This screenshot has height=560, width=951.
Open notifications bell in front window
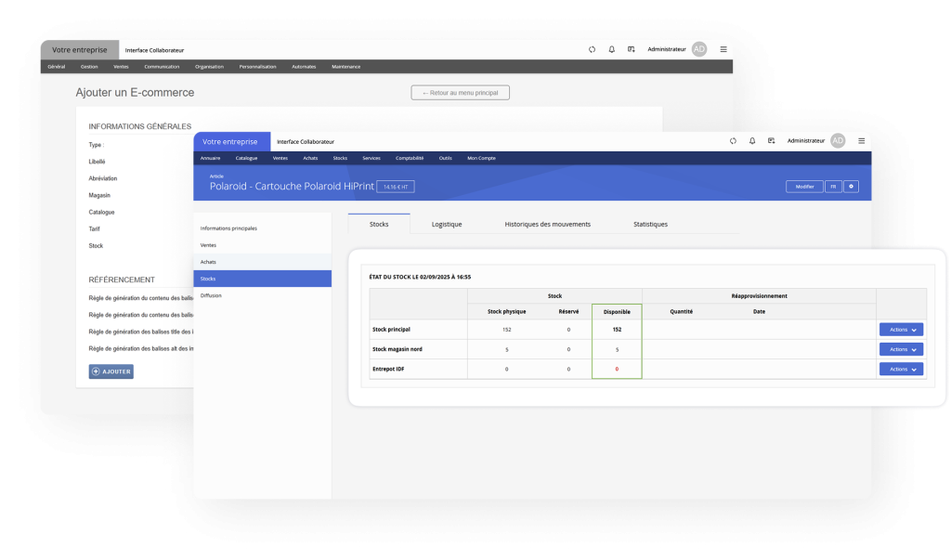[x=751, y=141]
